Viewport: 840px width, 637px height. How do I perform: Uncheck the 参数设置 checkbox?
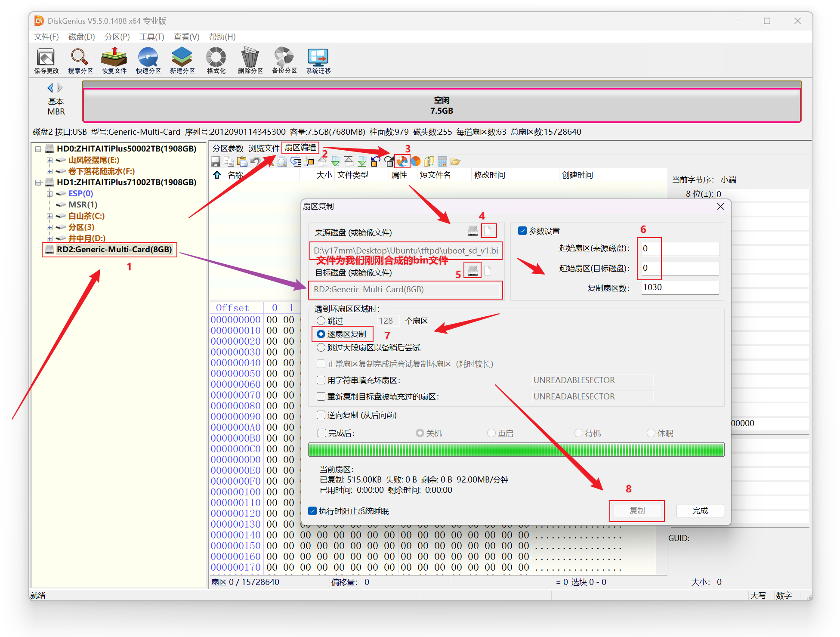click(522, 231)
